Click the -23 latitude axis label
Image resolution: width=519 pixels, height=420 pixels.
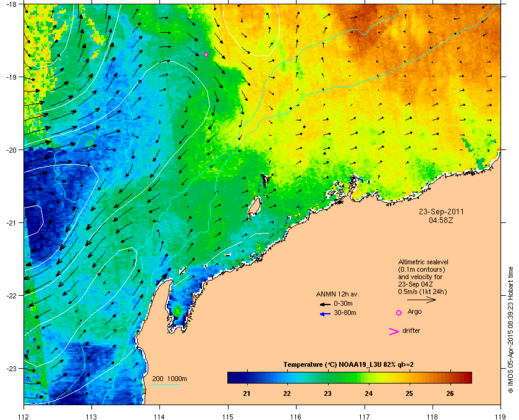pyautogui.click(x=11, y=368)
